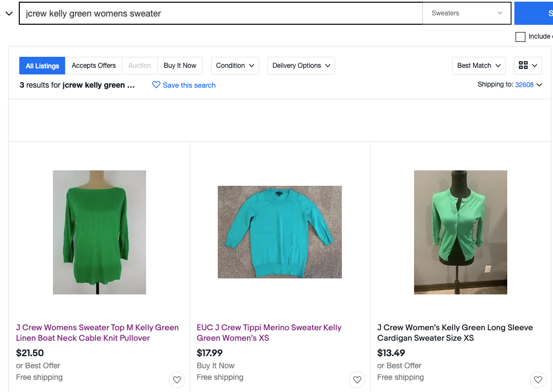Click the green cardigan on mannequin thumbnail
This screenshot has width=553, height=392.
[x=460, y=232]
